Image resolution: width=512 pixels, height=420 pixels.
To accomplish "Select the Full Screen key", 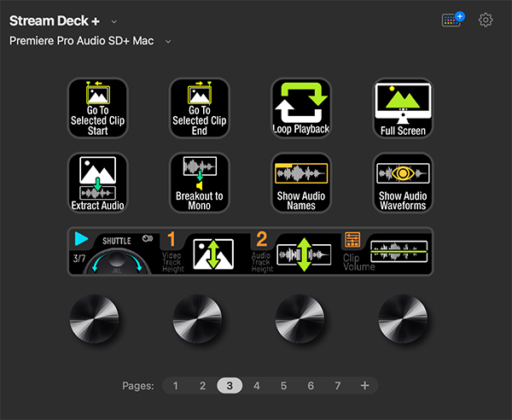I will tap(403, 108).
